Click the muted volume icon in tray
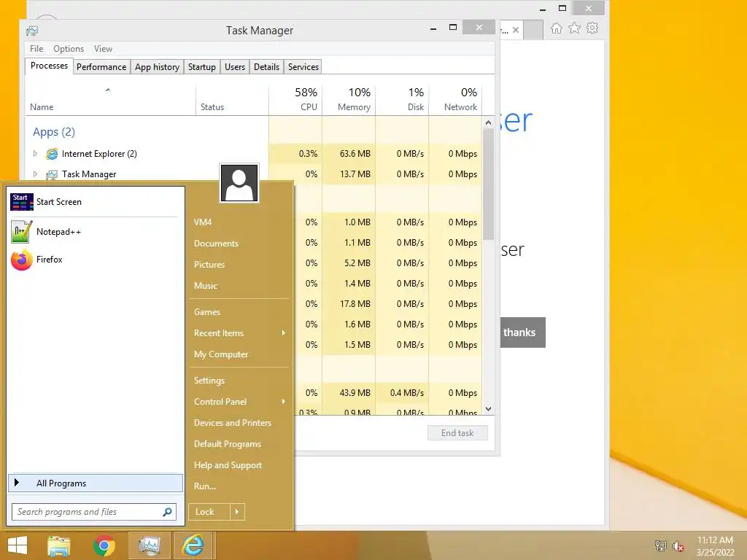The height and width of the screenshot is (560, 747). coord(678,546)
